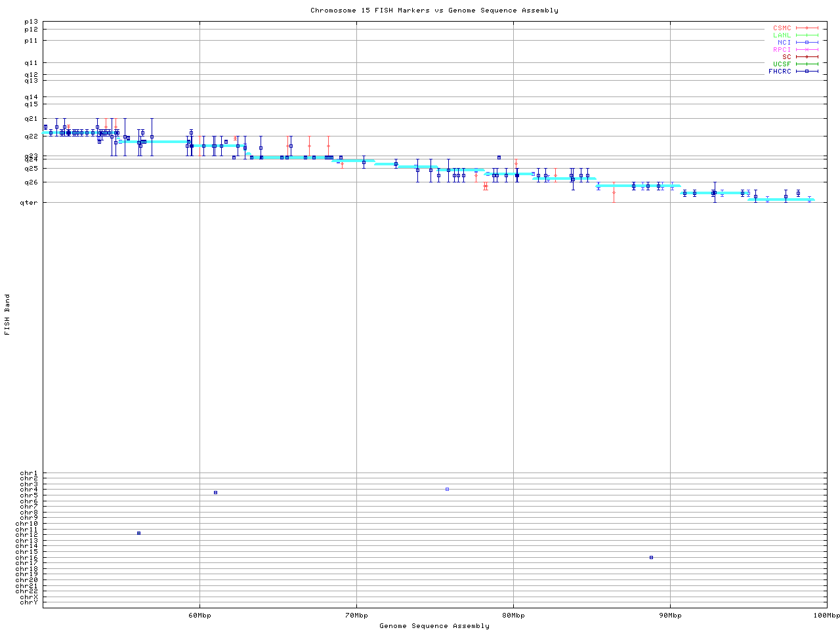The width and height of the screenshot is (840, 630).
Task: Click the 60Mbp x-axis tick label
Action: point(199,616)
